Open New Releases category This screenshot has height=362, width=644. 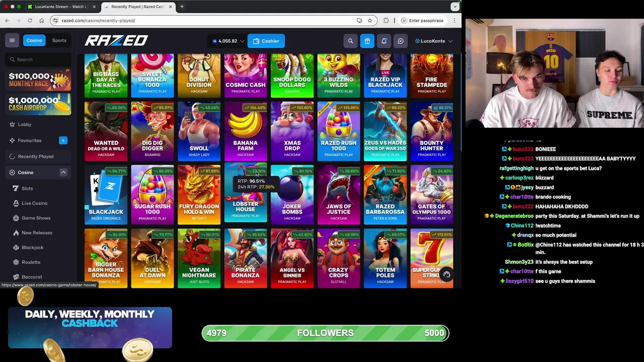point(37,233)
